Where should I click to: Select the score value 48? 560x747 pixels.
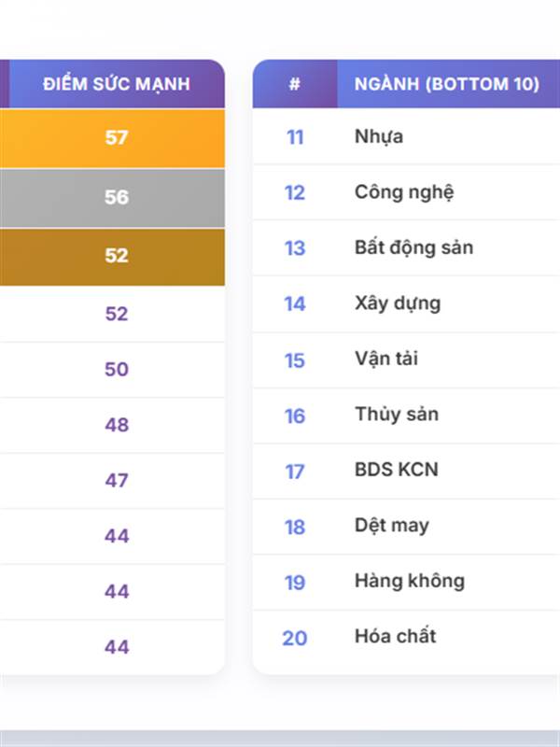coord(116,425)
